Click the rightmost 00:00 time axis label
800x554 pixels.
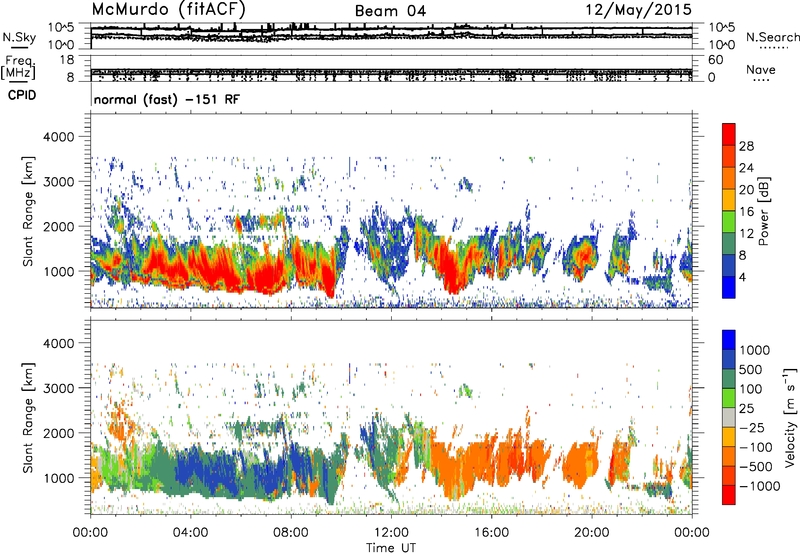(691, 533)
